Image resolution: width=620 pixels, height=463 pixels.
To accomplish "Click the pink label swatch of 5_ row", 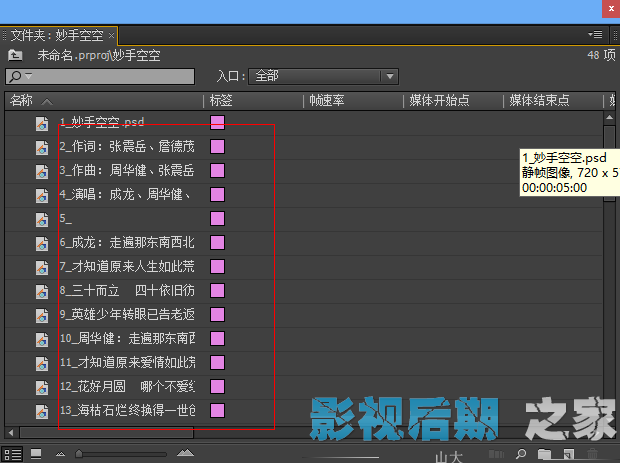I will pos(217,218).
